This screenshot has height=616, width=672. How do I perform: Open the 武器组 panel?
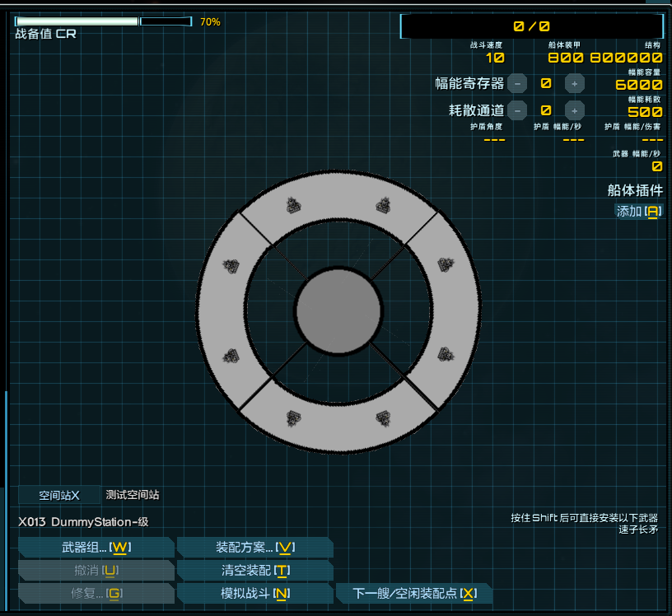click(x=96, y=547)
